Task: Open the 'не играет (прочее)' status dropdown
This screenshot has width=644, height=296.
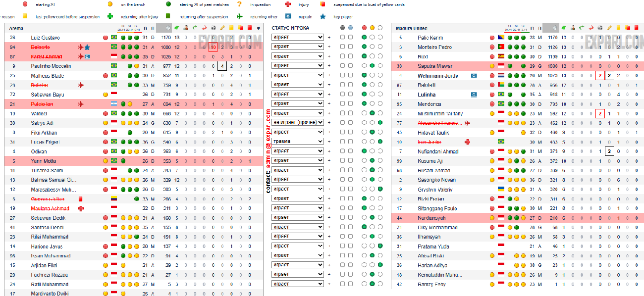Action: click(297, 123)
